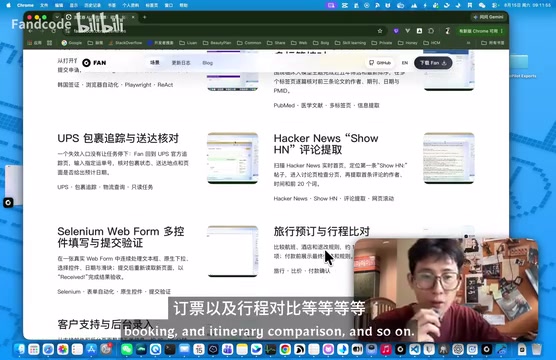This screenshot has height=360, width=556.
Task: Show hidden bookmarks with the overflow chevron
Action: pos(468,43)
